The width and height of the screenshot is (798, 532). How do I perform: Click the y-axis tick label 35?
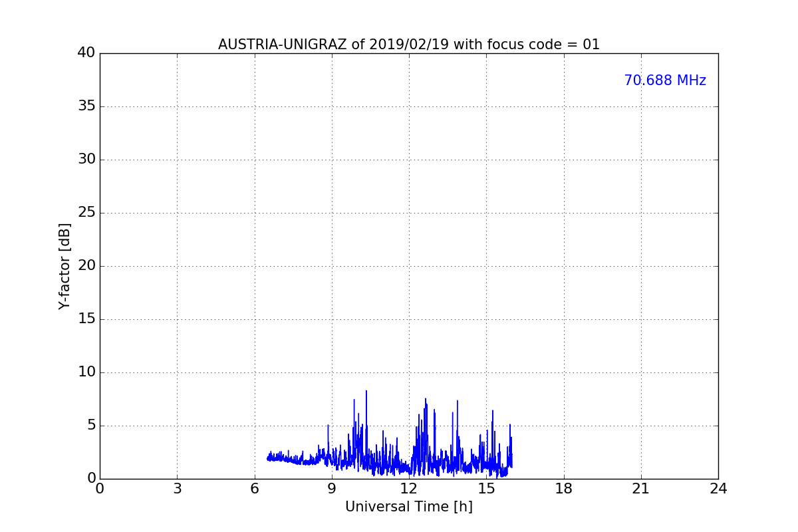(x=86, y=106)
